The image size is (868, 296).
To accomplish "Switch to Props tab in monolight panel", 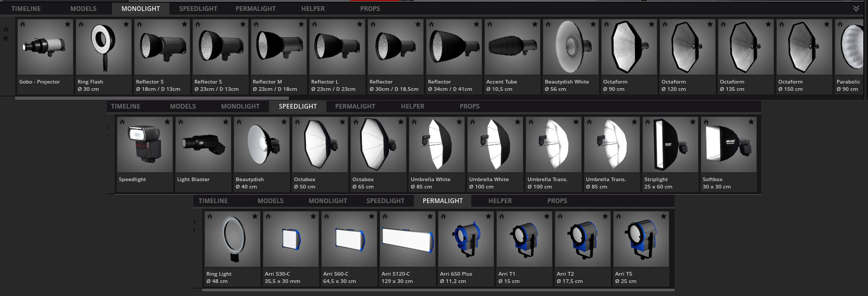I will [x=370, y=9].
